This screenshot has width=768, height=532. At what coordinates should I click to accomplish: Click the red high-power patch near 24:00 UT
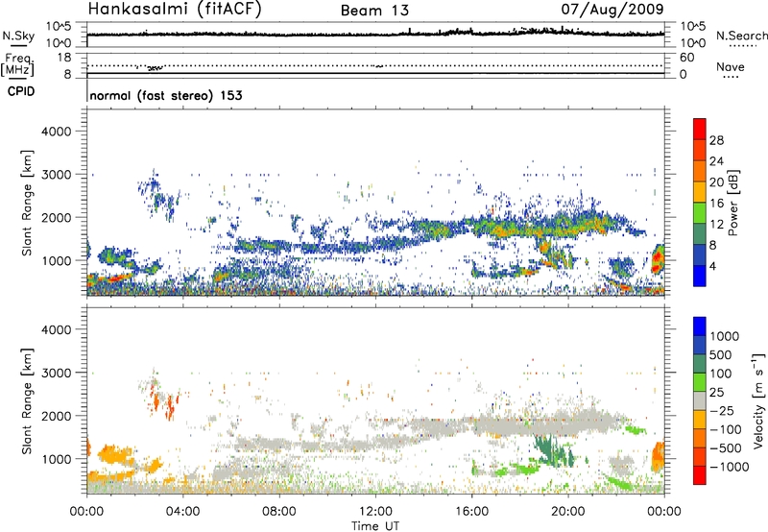tap(658, 258)
